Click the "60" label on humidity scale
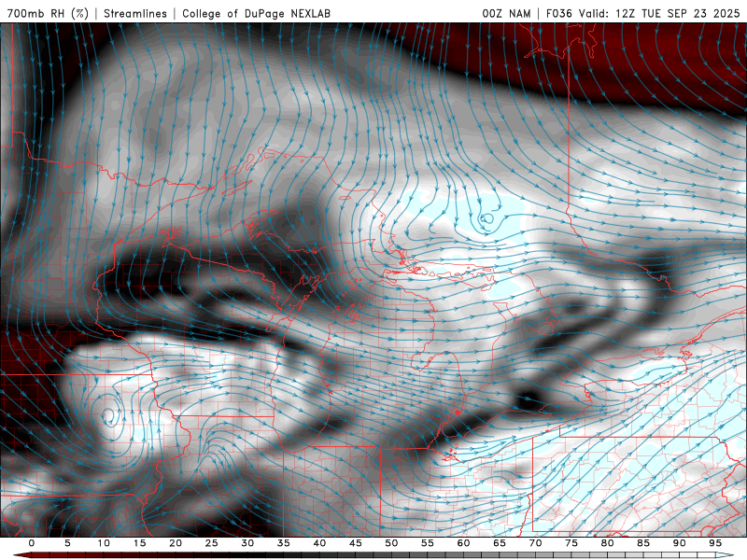 pos(463,543)
